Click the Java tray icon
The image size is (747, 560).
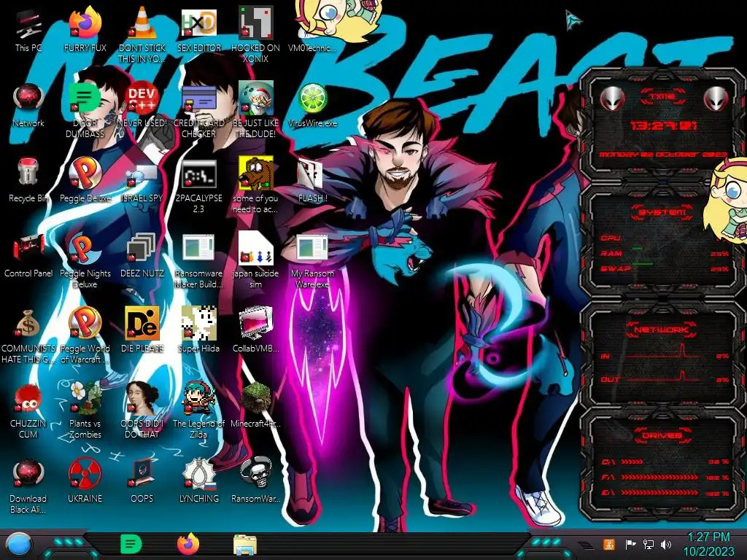click(608, 544)
